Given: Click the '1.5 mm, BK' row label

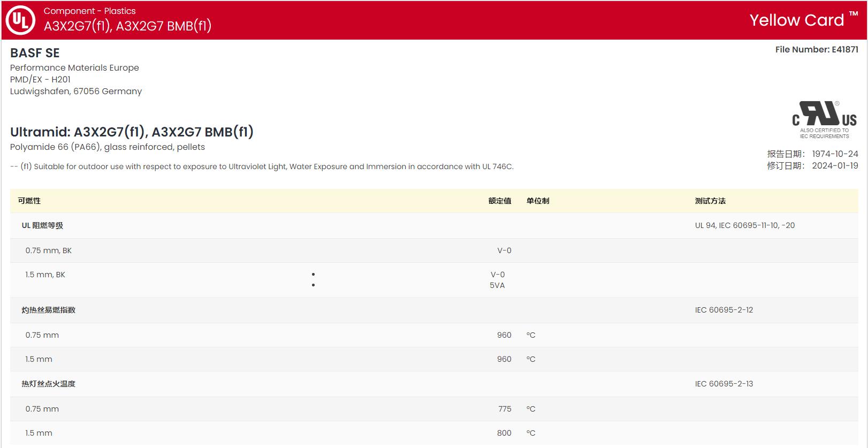Looking at the screenshot, I should coord(45,275).
